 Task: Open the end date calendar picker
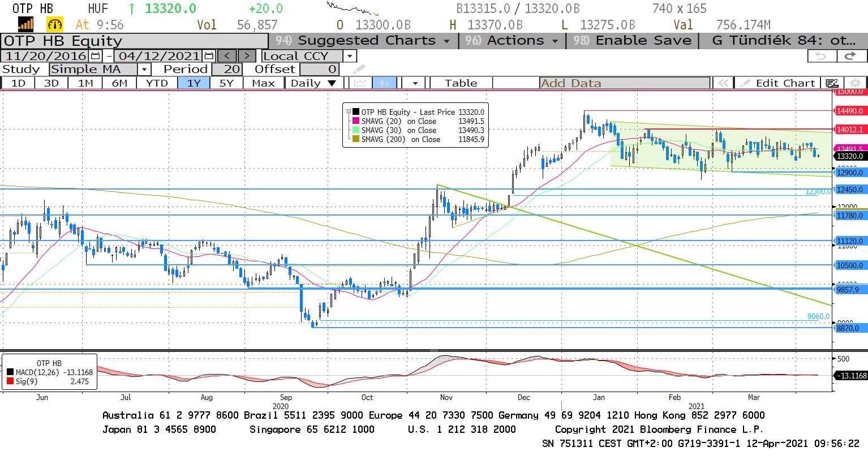click(209, 56)
